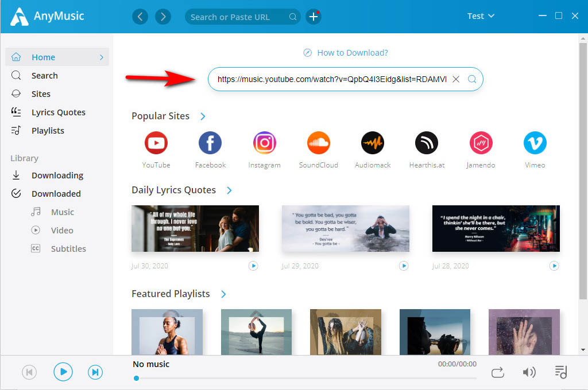This screenshot has height=390, width=588.
Task: Expand Featured Playlists with the chevron
Action: pyautogui.click(x=223, y=294)
